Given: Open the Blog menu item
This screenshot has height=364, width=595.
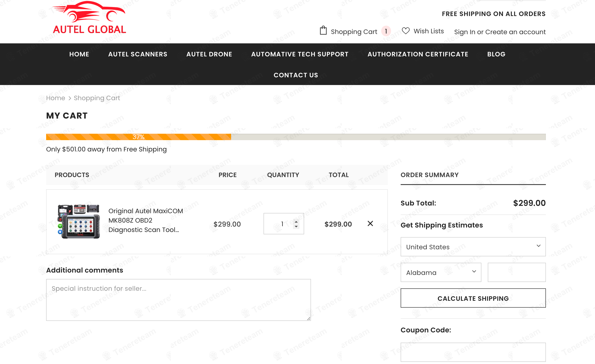Looking at the screenshot, I should point(496,54).
